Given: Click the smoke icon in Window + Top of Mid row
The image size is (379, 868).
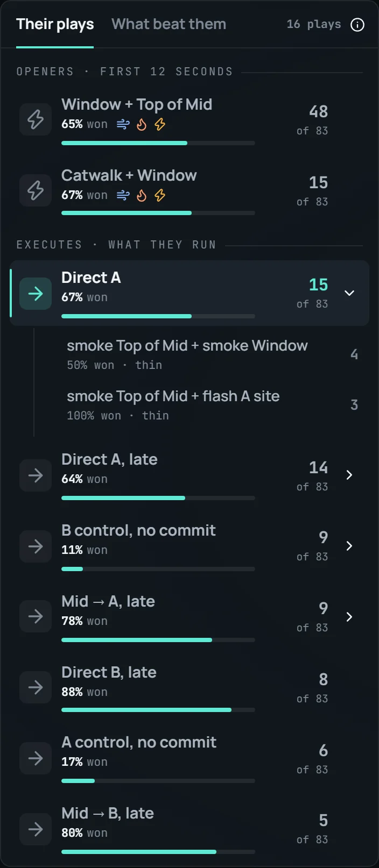Looking at the screenshot, I should [x=123, y=124].
